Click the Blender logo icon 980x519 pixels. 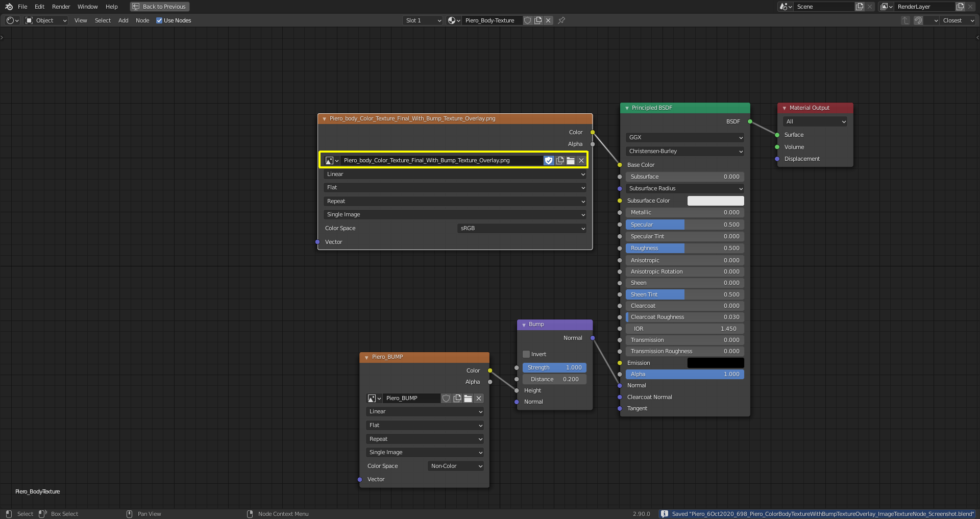point(9,7)
